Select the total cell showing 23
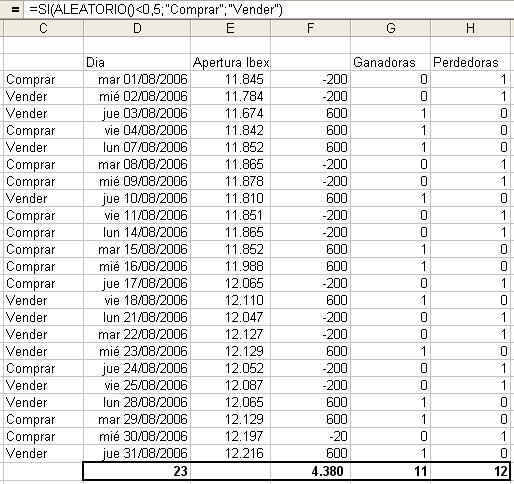514x484 pixels. (137, 471)
